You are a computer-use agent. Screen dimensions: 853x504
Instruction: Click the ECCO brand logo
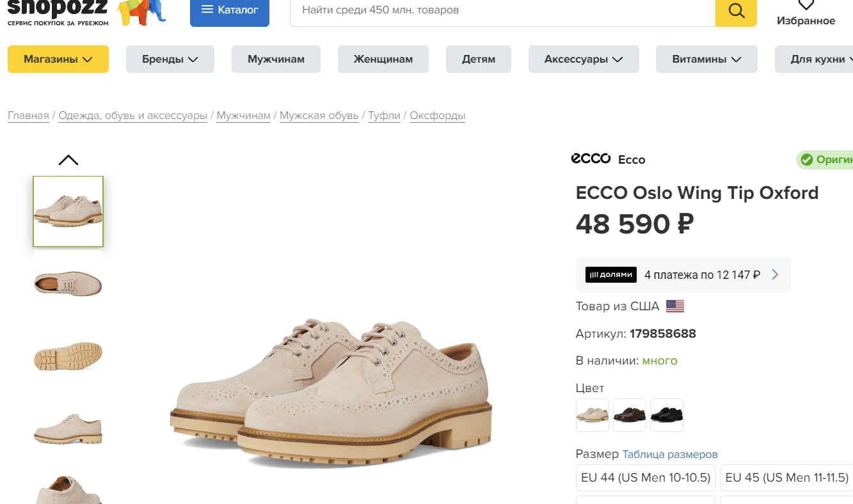click(x=591, y=159)
